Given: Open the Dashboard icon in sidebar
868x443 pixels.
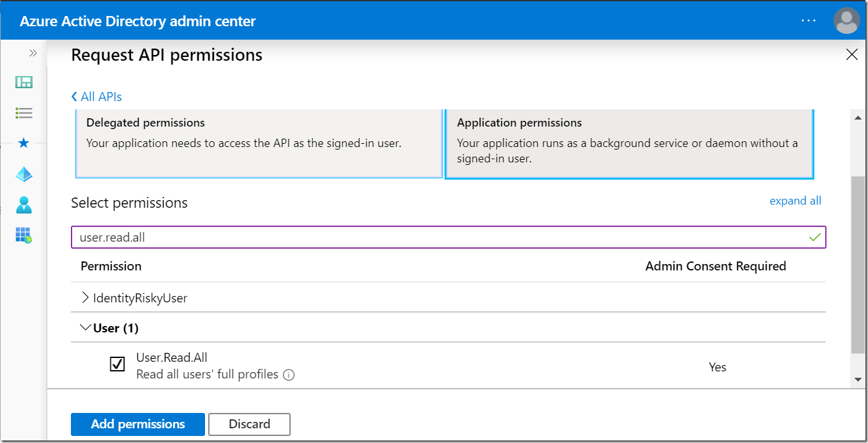Looking at the screenshot, I should coord(24,82).
